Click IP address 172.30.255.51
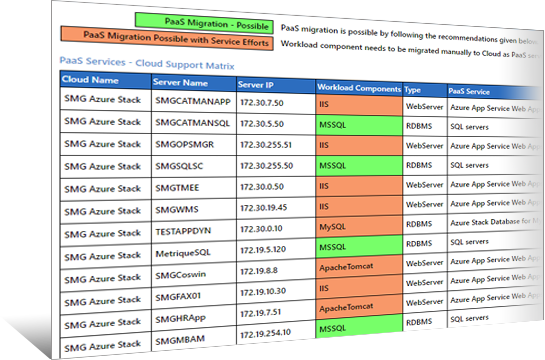Viewport: 545px width, 360px height. click(266, 145)
